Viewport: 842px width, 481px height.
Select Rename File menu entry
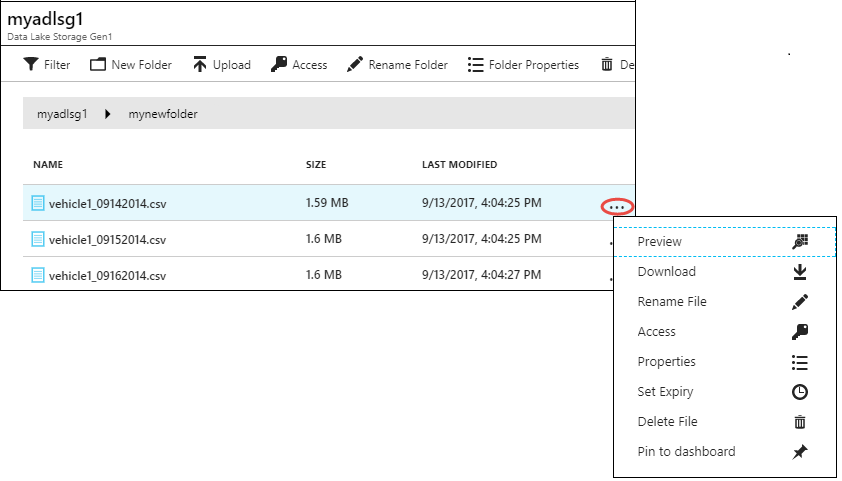click(x=670, y=302)
